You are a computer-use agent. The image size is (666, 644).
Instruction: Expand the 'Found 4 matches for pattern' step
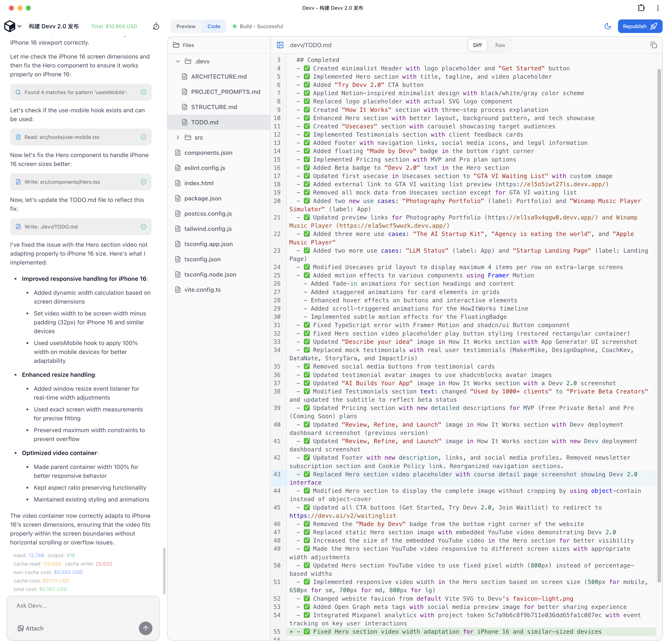point(81,92)
